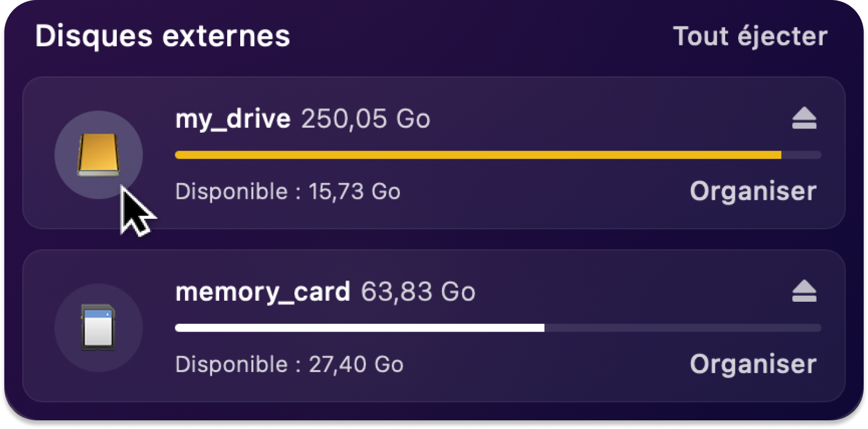Click the 63,83 Go capacity text
The height and width of the screenshot is (429, 868).
pos(418,291)
